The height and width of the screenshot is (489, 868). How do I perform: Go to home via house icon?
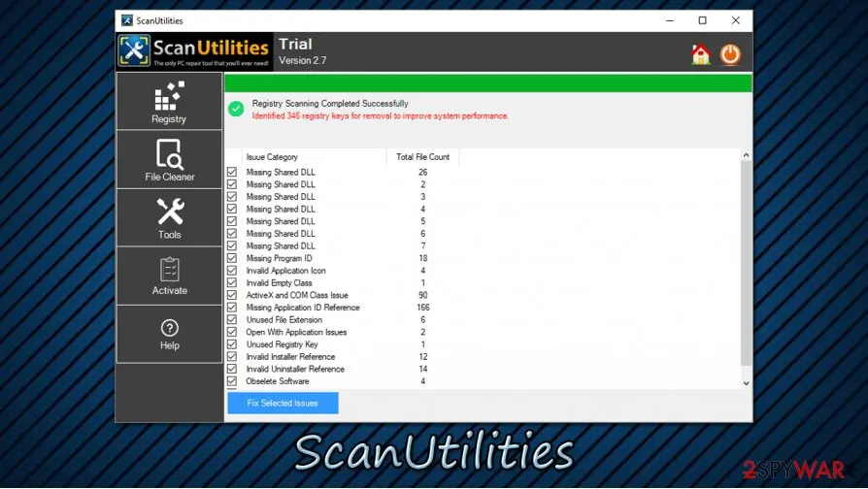[701, 54]
